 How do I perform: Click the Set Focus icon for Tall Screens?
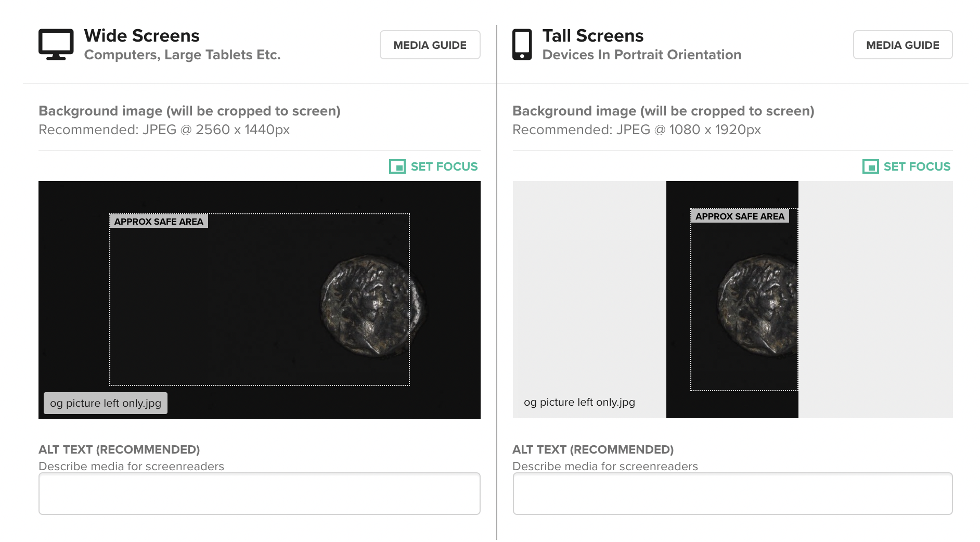pyautogui.click(x=870, y=166)
